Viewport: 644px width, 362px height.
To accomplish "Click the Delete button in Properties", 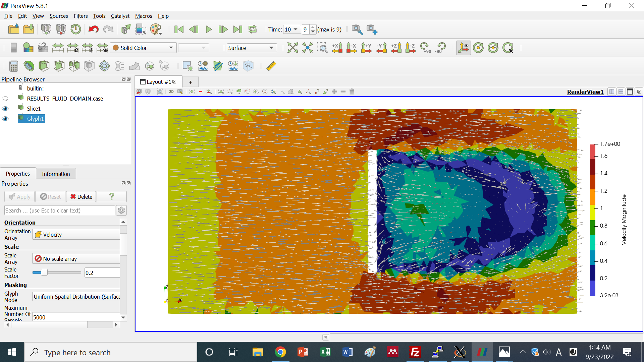I will click(81, 197).
